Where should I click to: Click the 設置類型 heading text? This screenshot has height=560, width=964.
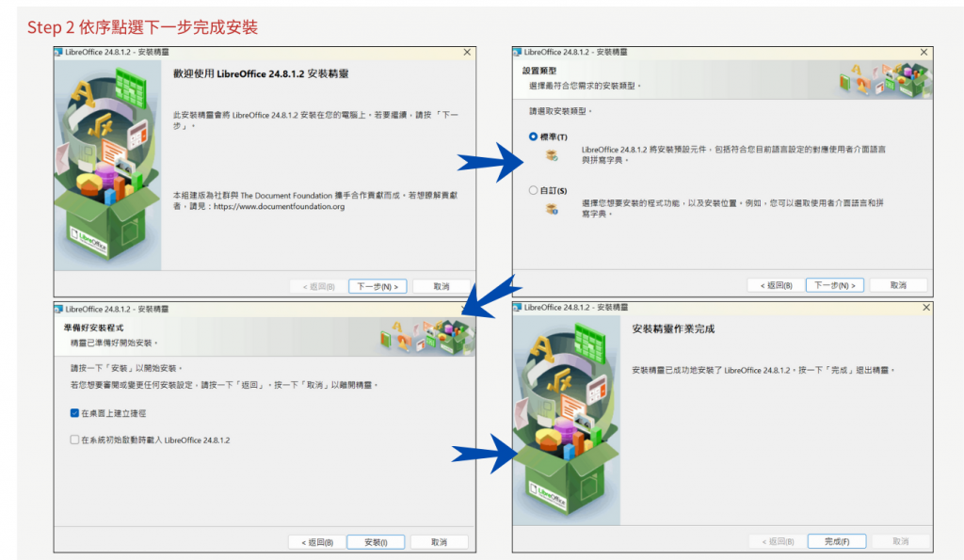539,71
